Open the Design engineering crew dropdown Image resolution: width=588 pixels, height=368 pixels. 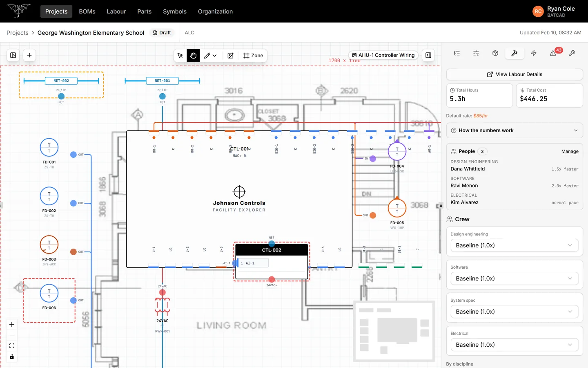(x=514, y=245)
